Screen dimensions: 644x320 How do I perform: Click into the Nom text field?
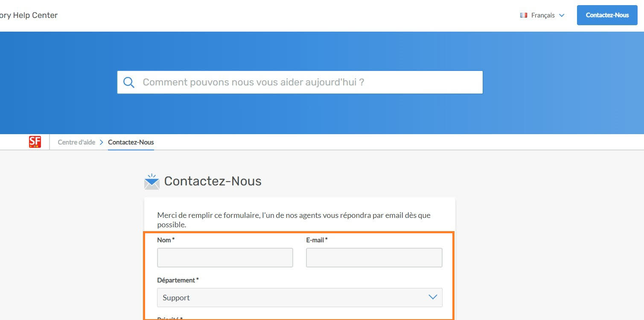click(225, 258)
